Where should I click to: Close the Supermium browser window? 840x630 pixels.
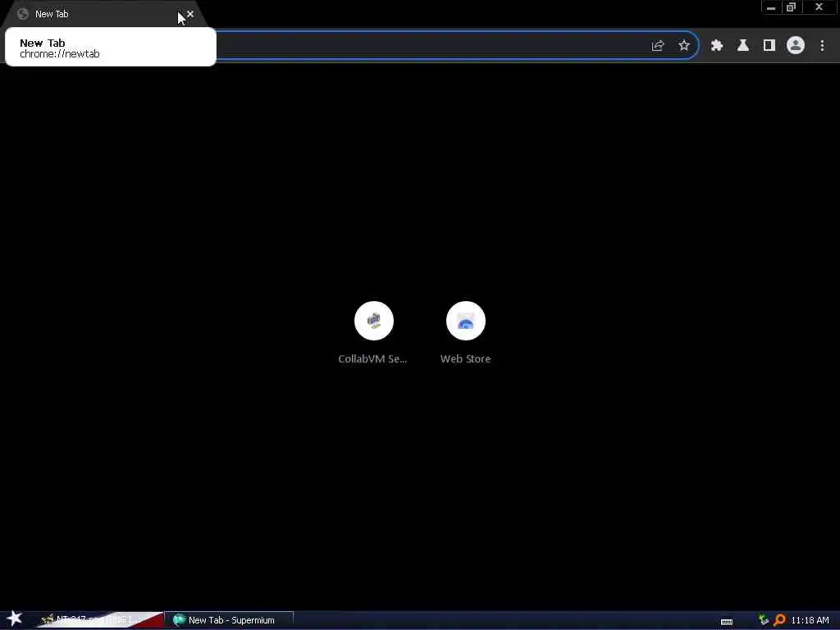click(x=819, y=7)
